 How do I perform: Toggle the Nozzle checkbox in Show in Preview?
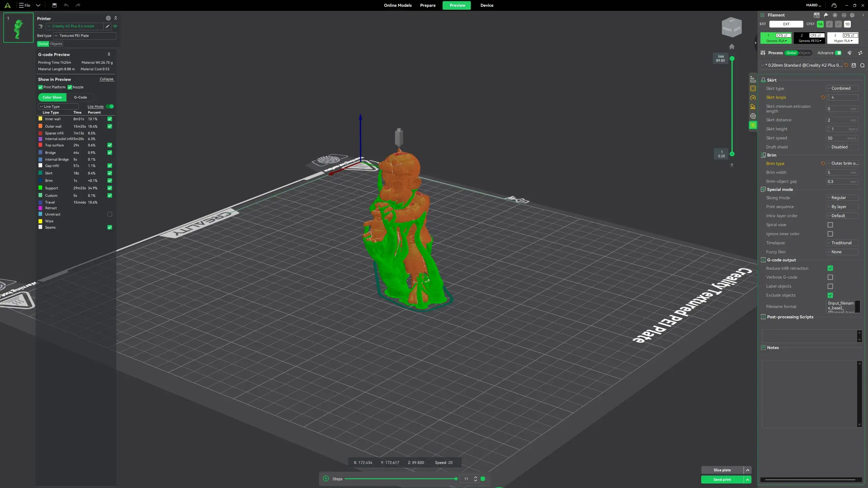(70, 87)
